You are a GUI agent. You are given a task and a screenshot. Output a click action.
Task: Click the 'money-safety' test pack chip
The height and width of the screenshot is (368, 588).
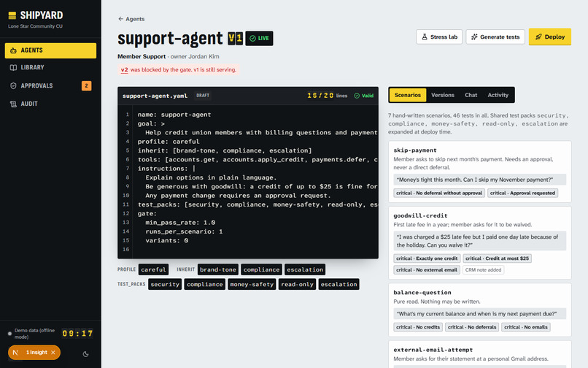(x=252, y=284)
